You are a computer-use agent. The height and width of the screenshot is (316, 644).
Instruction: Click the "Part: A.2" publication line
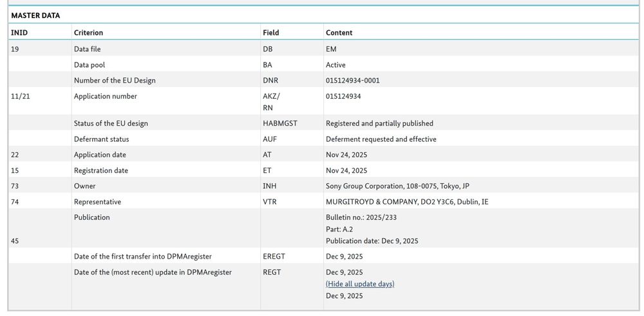coord(341,229)
